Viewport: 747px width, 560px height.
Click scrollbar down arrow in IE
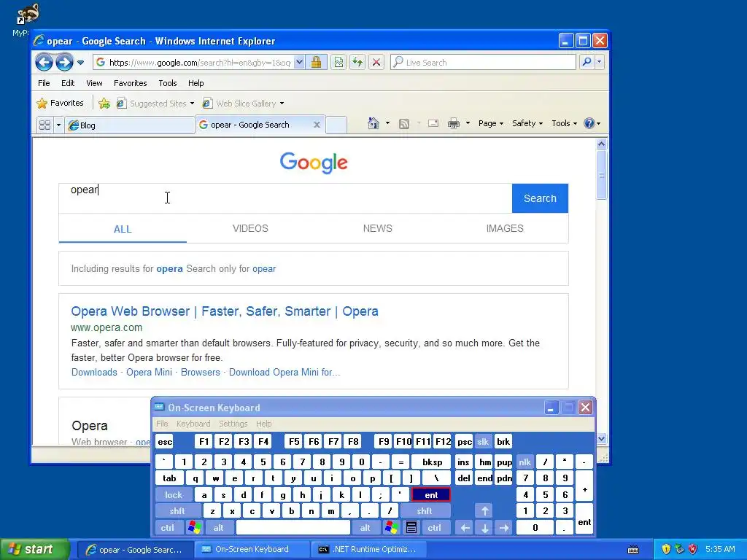pos(601,438)
